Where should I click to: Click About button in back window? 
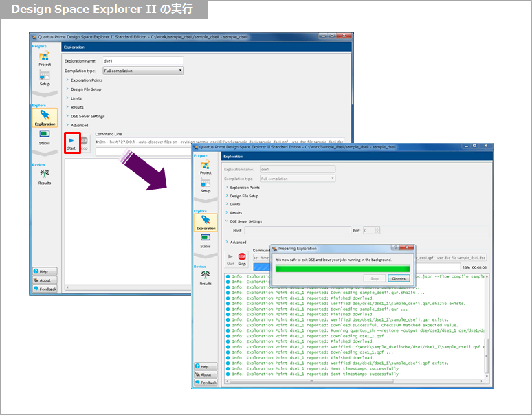[45, 280]
